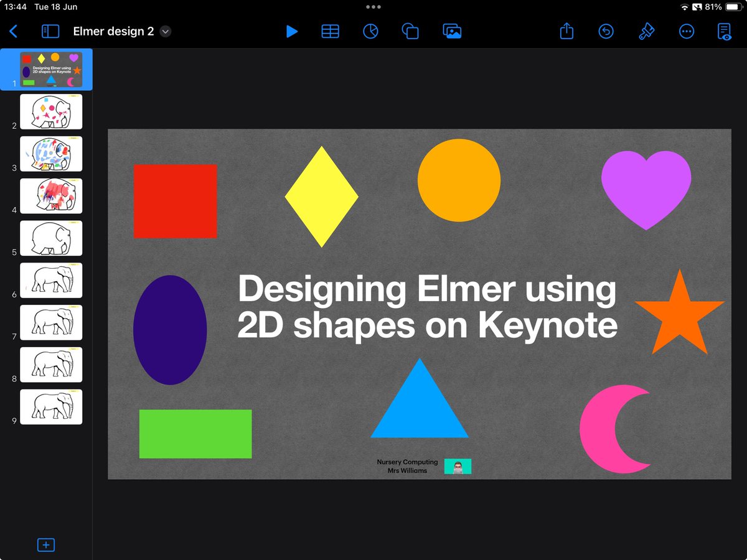The width and height of the screenshot is (747, 560).
Task: Select slide 4 thumbnail with red scribble
Action: (51, 196)
